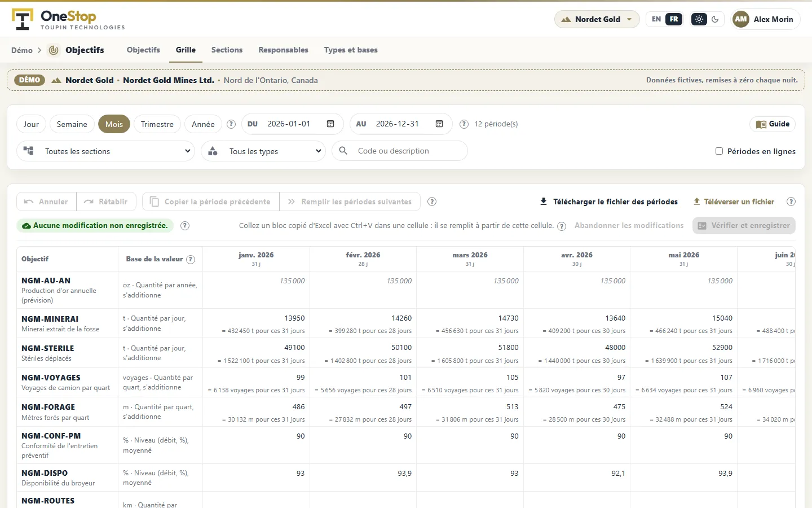Click NGM-DISPO févr. 2026 cell value 93,9
812x508 pixels.
point(405,474)
